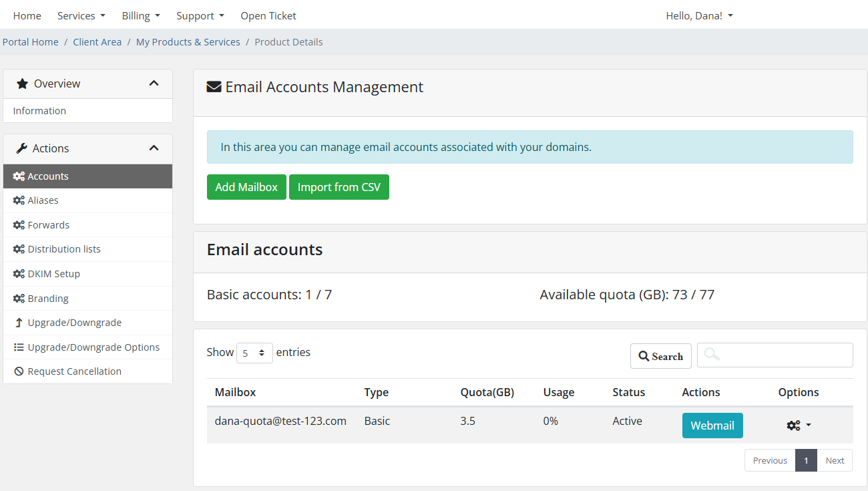Collapse the Overview panel chevron
868x491 pixels.
pos(154,84)
